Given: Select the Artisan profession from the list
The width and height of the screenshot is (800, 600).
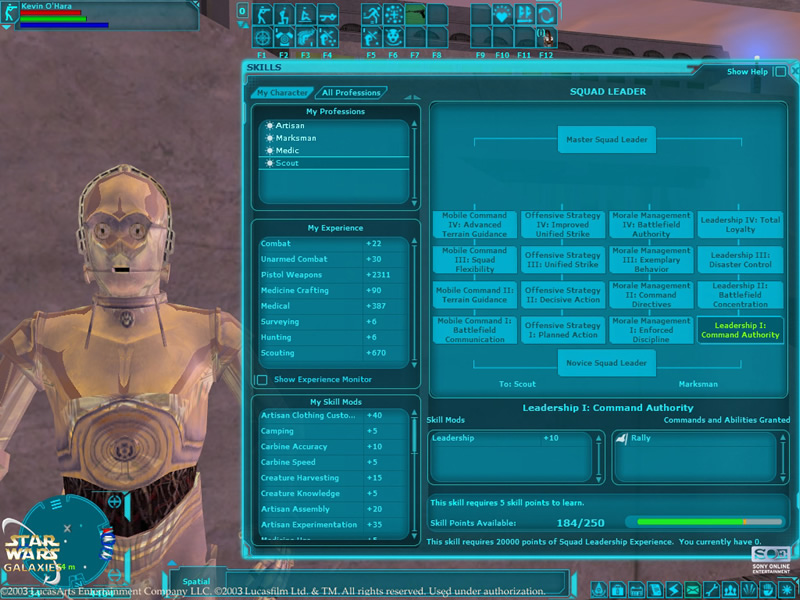Looking at the screenshot, I should [290, 126].
